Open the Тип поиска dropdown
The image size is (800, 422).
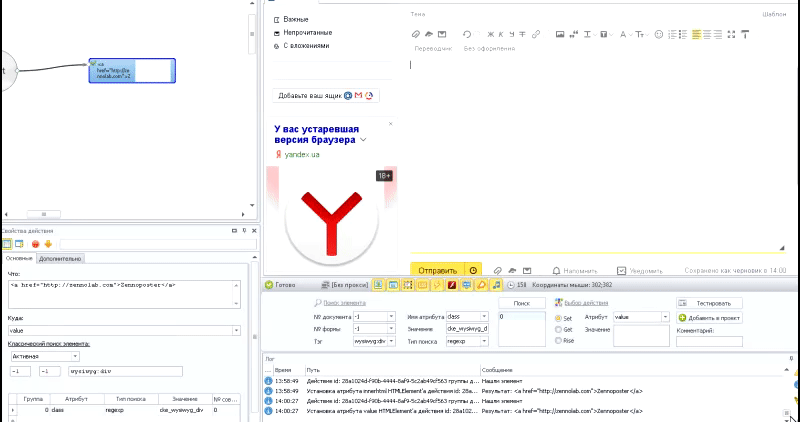484,341
